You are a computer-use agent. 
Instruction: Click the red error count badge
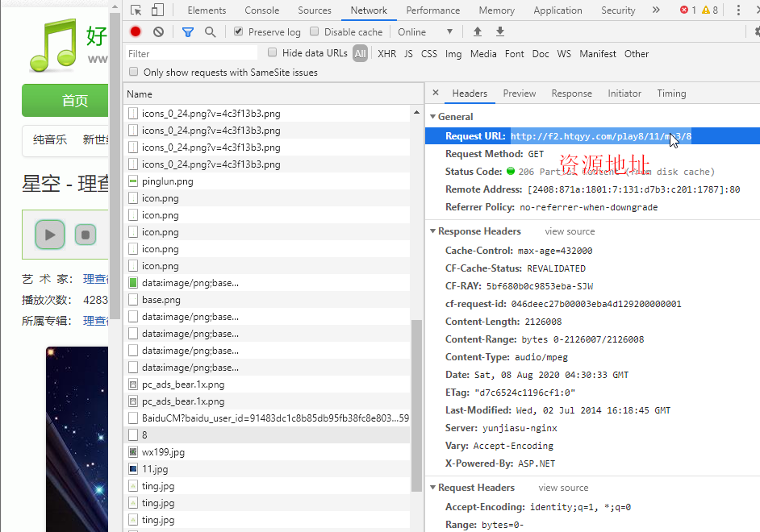pyautogui.click(x=687, y=10)
